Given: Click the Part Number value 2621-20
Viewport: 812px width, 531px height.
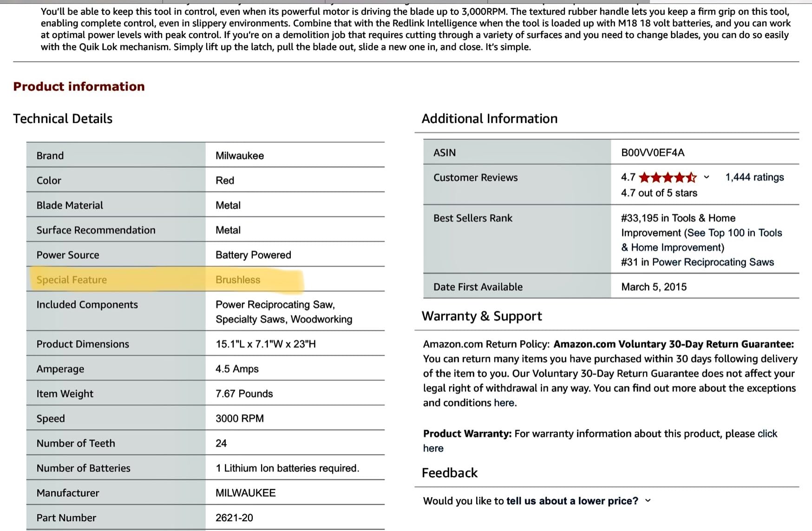Looking at the screenshot, I should point(234,518).
